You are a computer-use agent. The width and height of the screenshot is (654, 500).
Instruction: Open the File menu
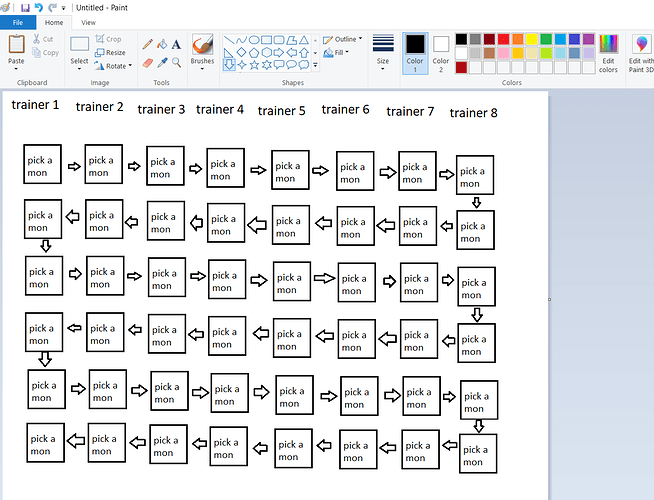pos(18,23)
